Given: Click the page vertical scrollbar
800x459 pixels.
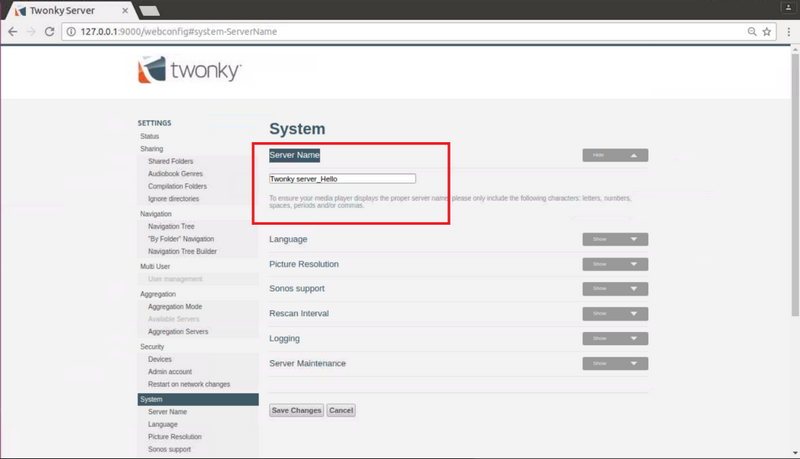Looking at the screenshot, I should click(795, 184).
